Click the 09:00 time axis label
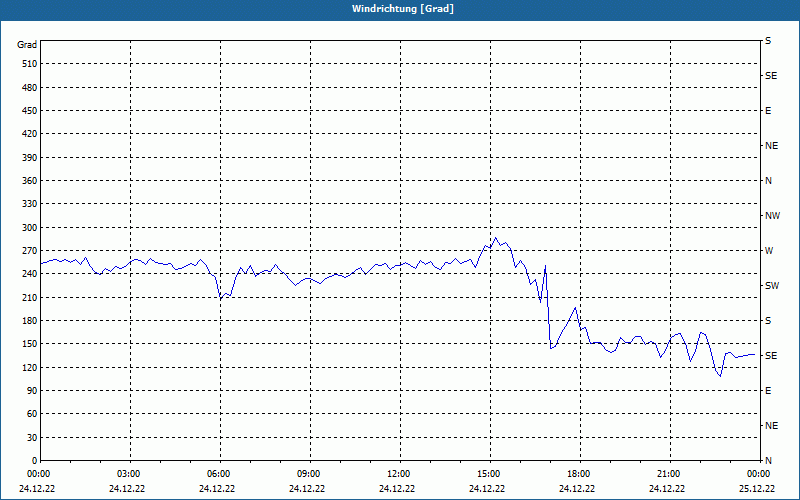800x500 pixels. click(x=309, y=473)
